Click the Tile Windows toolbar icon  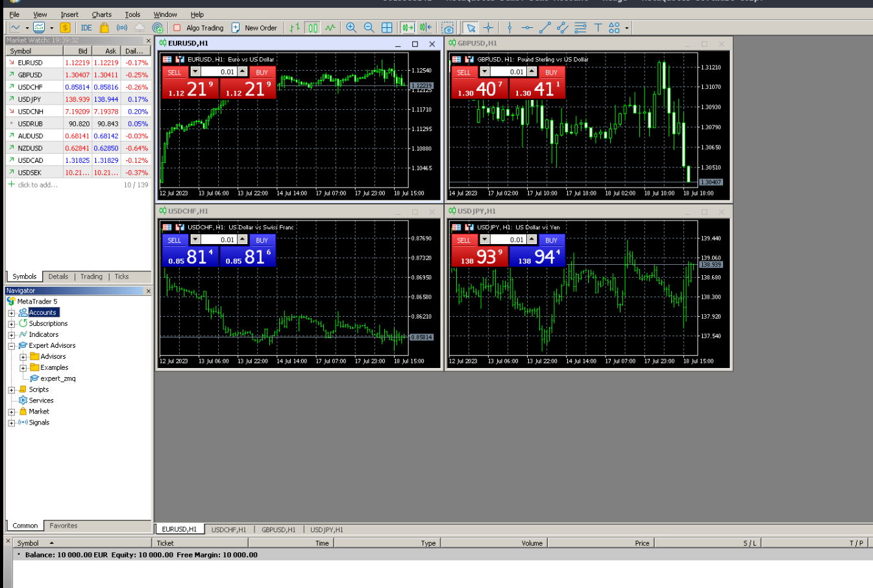click(x=386, y=28)
